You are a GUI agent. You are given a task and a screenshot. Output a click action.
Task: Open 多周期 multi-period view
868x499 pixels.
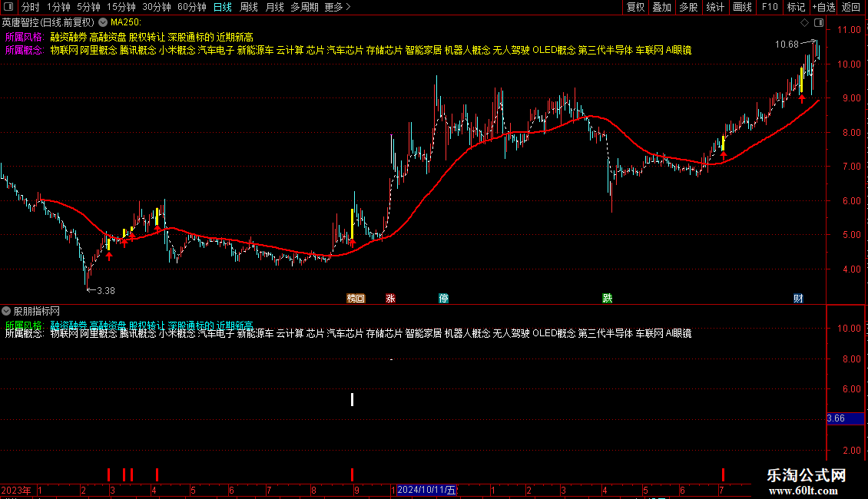(x=304, y=7)
